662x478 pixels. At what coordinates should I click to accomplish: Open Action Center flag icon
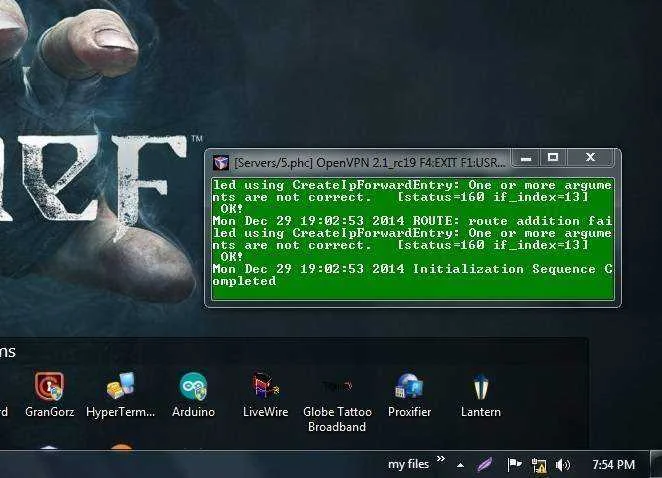click(x=514, y=465)
